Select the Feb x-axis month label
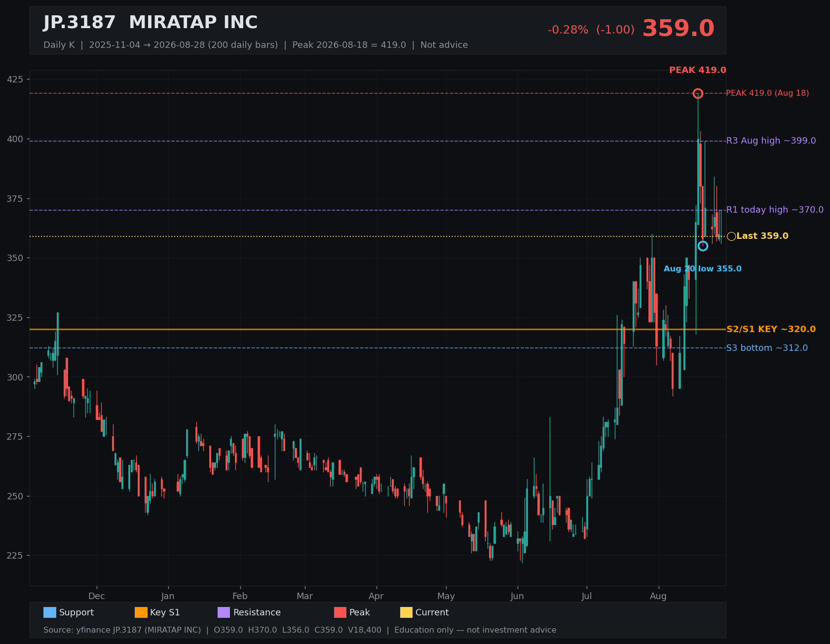The width and height of the screenshot is (830, 644). [240, 596]
